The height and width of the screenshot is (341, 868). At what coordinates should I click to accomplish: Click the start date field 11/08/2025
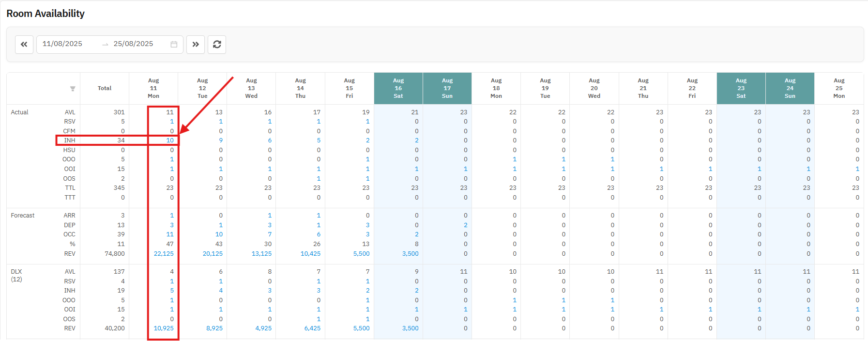pyautogui.click(x=62, y=44)
